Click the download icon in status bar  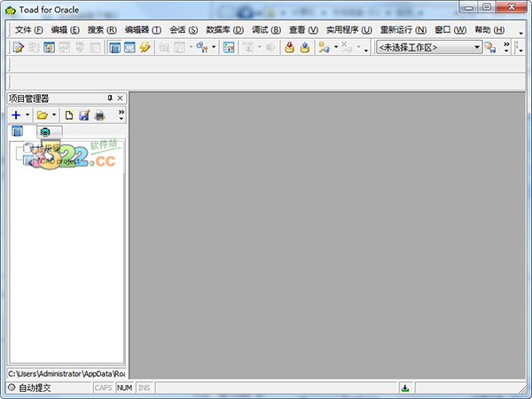pos(404,387)
